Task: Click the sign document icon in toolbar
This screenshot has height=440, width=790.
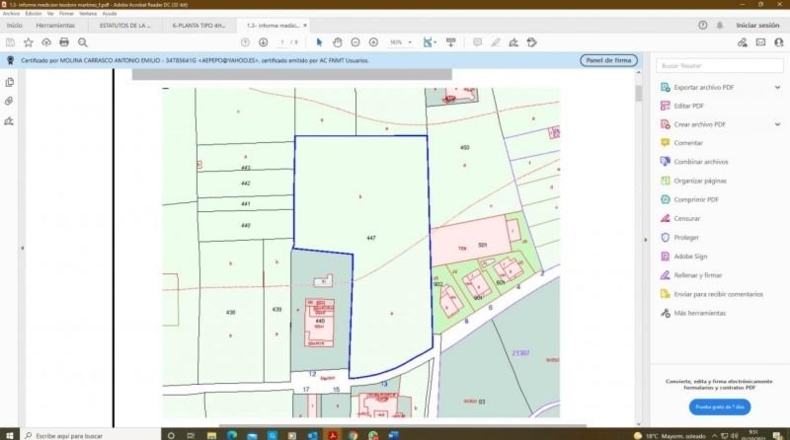Action: point(513,42)
